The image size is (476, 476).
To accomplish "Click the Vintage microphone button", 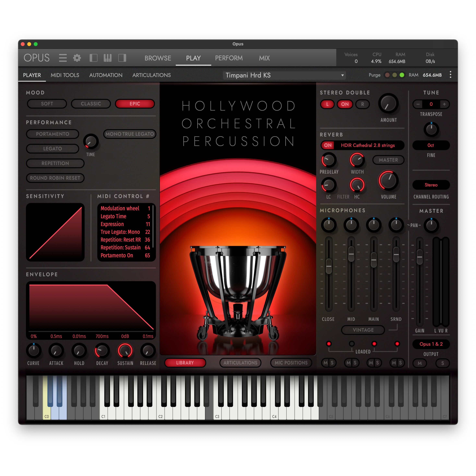I will pyautogui.click(x=363, y=330).
